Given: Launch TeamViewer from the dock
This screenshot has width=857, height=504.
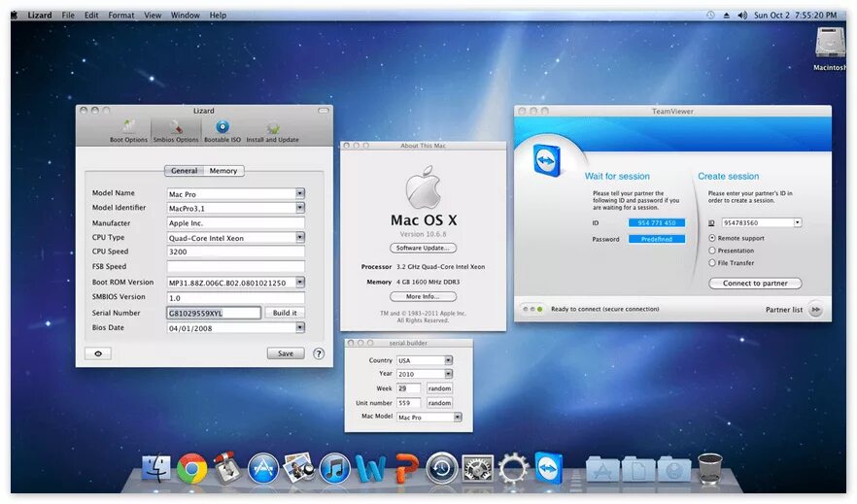Looking at the screenshot, I should click(549, 468).
